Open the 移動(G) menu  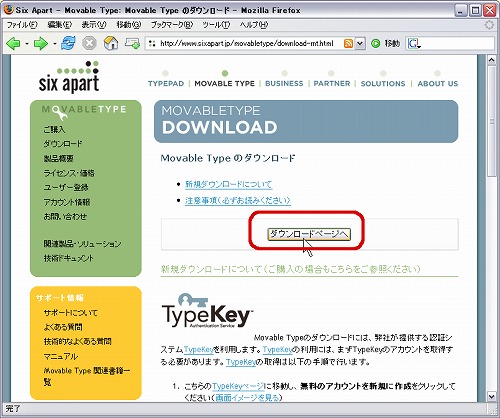(x=129, y=25)
